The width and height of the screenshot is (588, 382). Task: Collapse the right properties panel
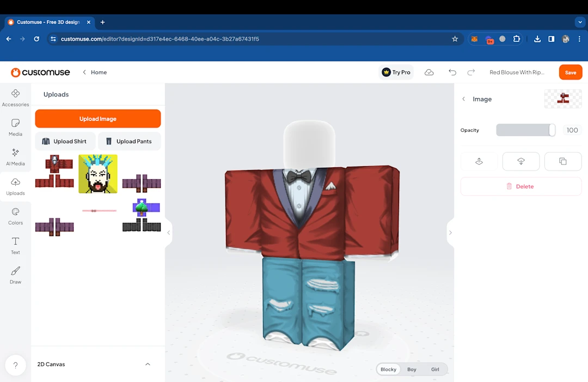pos(450,233)
